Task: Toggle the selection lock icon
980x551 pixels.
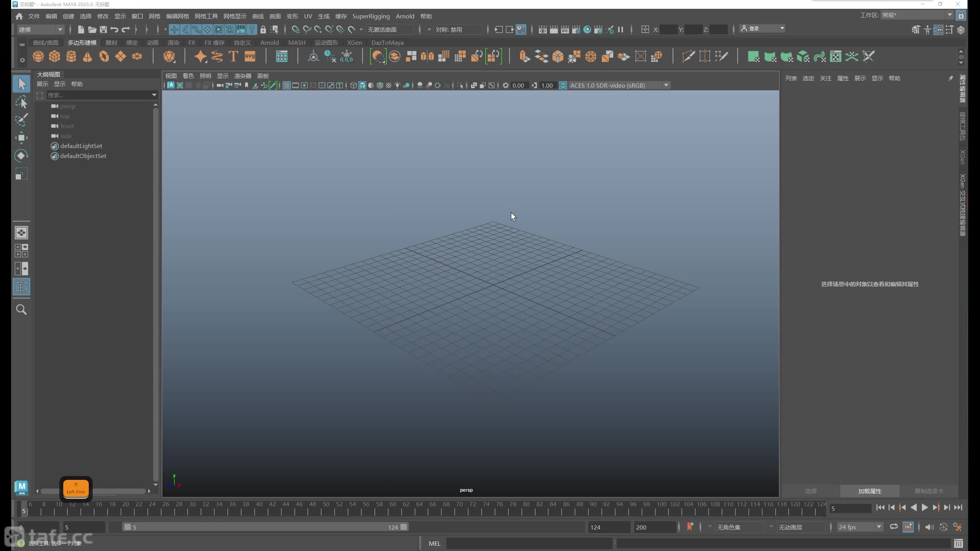Action: [263, 29]
